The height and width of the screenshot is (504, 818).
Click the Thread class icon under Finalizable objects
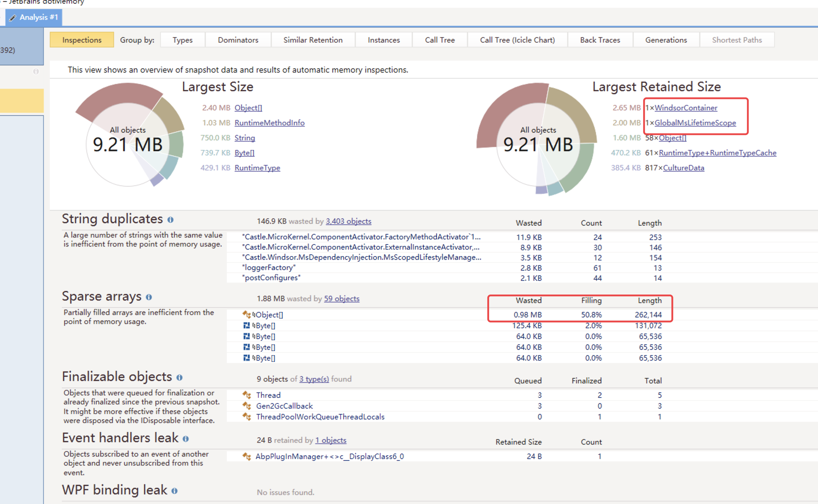click(247, 395)
